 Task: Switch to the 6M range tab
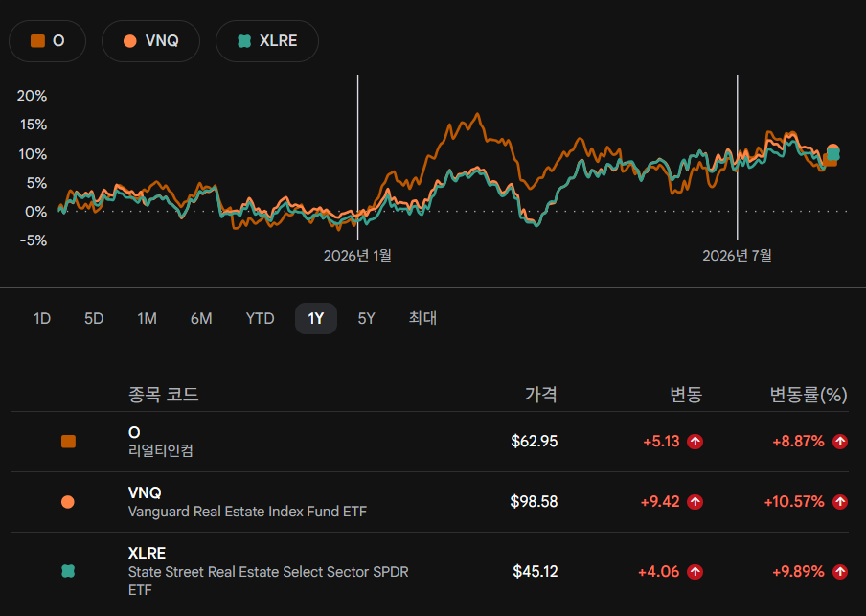[201, 318]
